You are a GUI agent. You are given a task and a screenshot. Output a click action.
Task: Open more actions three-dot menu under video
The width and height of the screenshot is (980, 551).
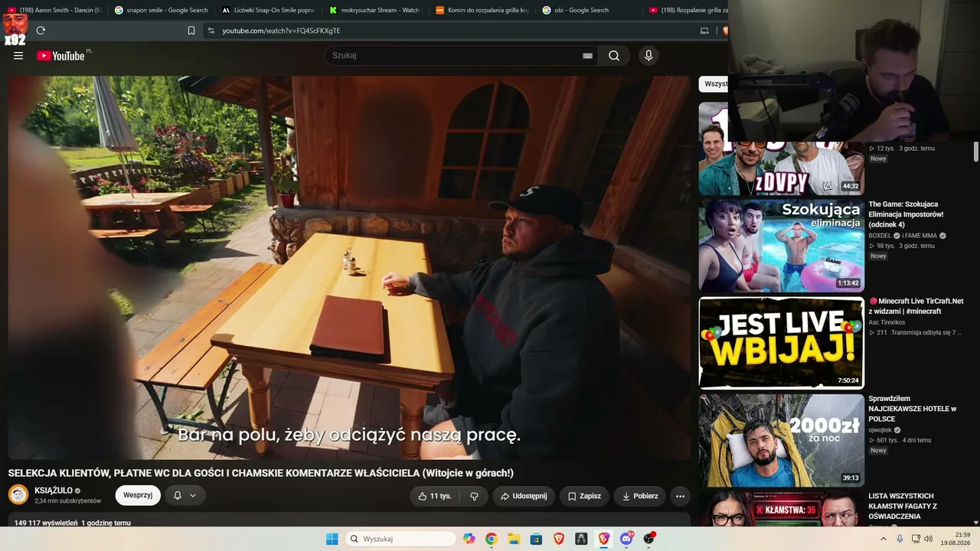680,496
